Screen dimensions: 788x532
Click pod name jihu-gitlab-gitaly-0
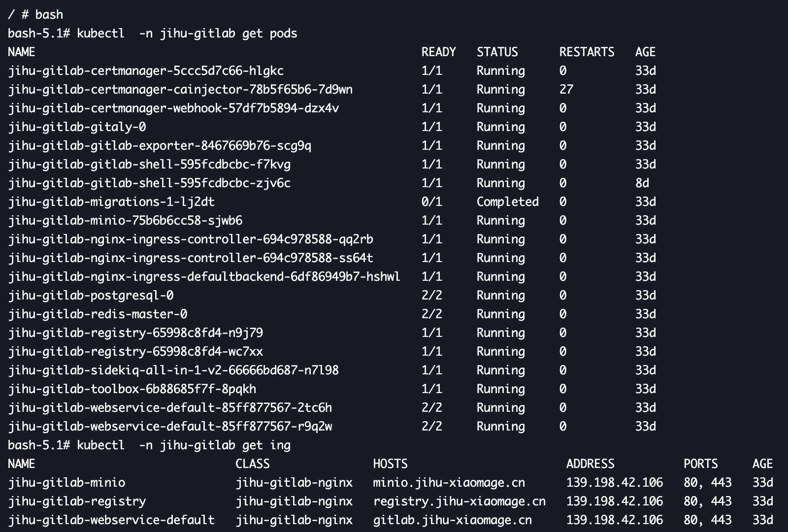pos(77,127)
